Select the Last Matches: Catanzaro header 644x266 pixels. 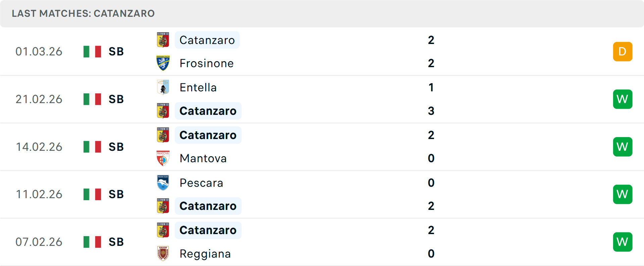83,13
